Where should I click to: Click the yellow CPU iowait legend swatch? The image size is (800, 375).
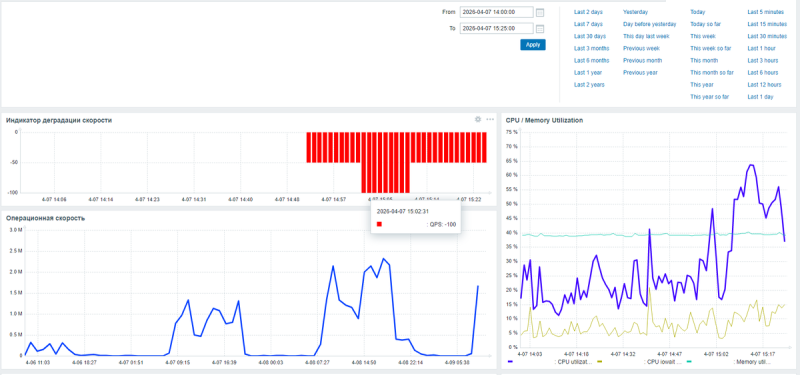[x=599, y=362]
